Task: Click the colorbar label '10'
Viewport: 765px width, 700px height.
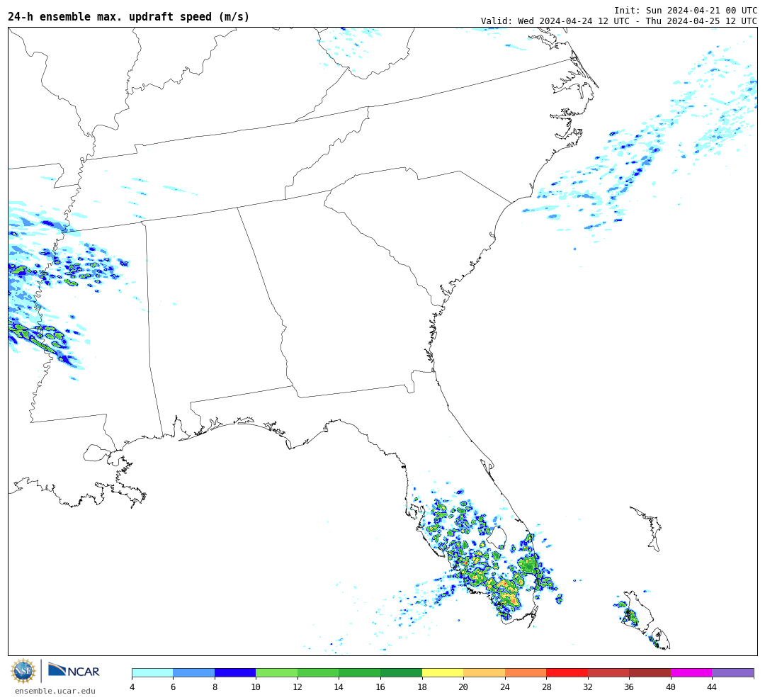Action: tap(256, 687)
